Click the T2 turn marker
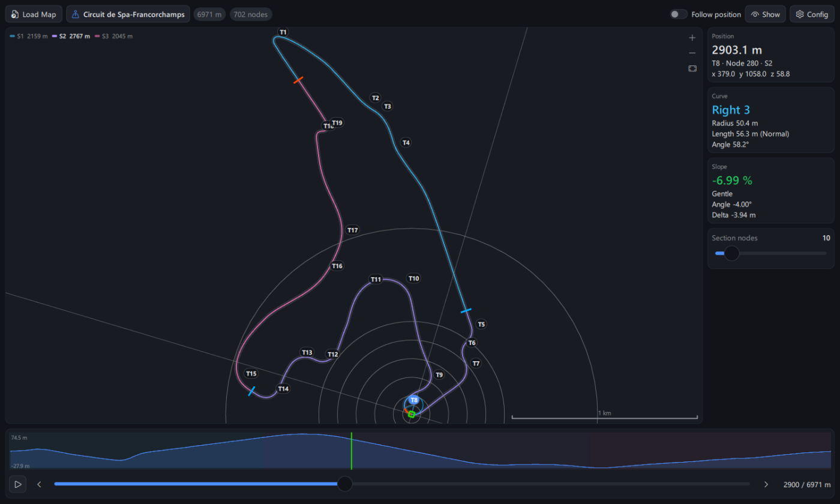 tap(376, 98)
